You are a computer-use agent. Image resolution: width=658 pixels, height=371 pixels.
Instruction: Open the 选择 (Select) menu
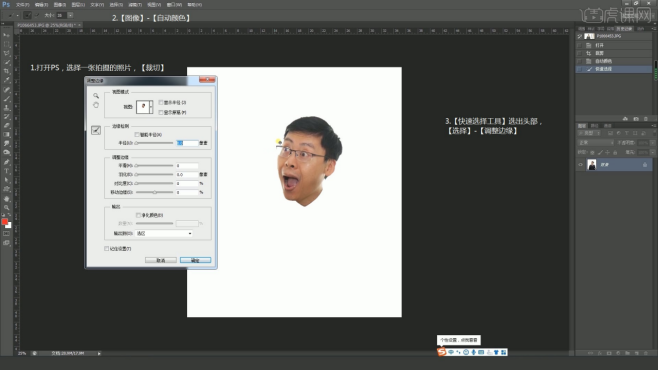[116, 5]
